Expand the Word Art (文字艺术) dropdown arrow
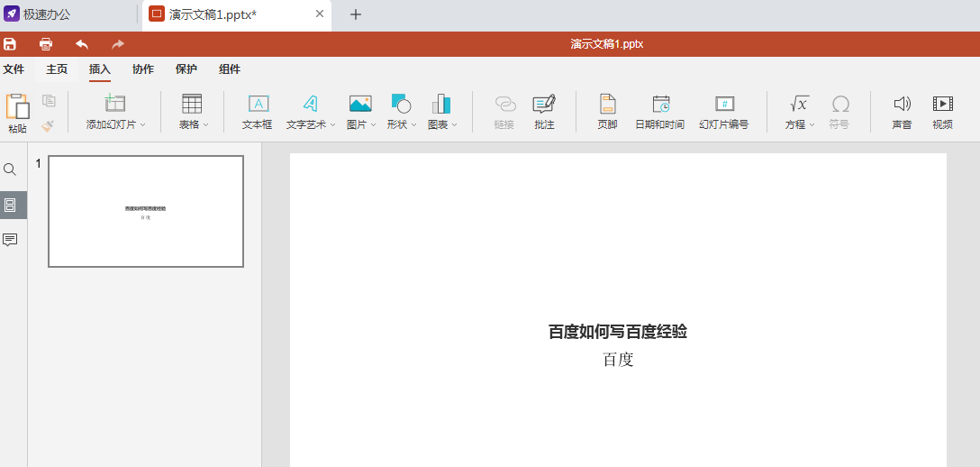980x467 pixels. coord(332,124)
